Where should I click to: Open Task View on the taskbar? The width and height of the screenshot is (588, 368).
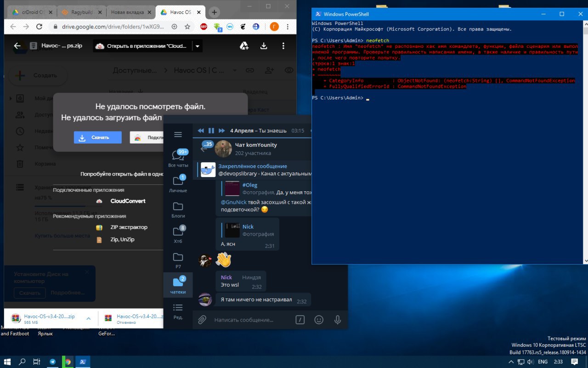point(37,362)
